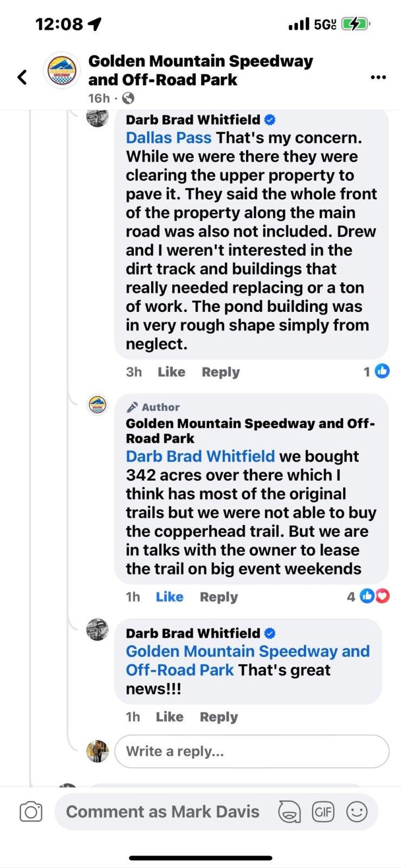Tap the verified badge beside the top Darb Brad Whitfield

tap(269, 120)
